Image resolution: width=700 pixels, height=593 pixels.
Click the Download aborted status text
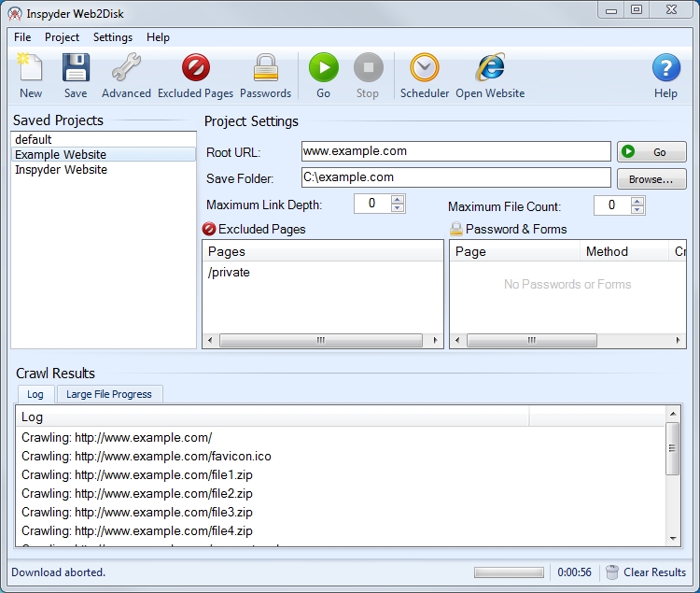tap(59, 572)
